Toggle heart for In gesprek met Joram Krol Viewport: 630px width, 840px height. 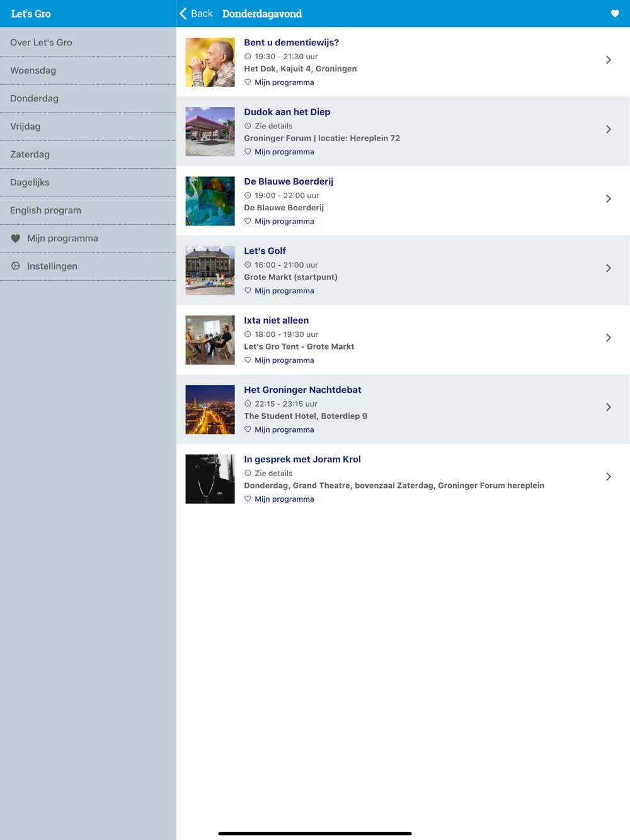point(248,499)
